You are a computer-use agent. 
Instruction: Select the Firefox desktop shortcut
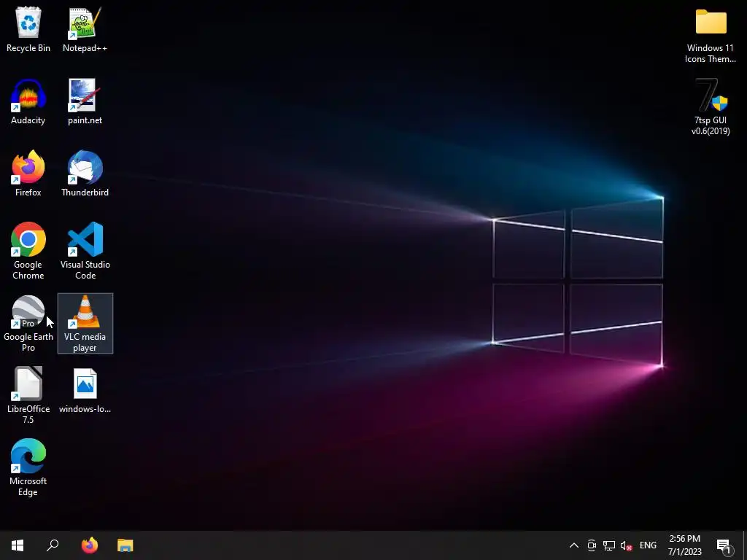click(28, 174)
